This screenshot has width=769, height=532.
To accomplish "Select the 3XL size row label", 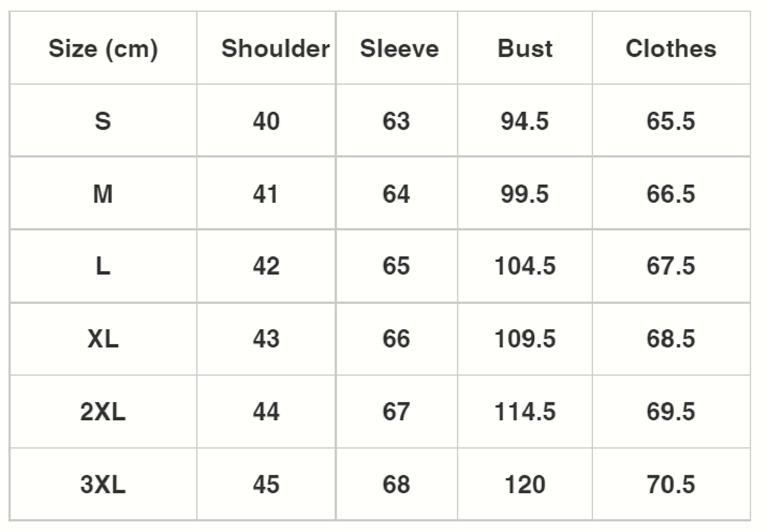I will point(103,485).
